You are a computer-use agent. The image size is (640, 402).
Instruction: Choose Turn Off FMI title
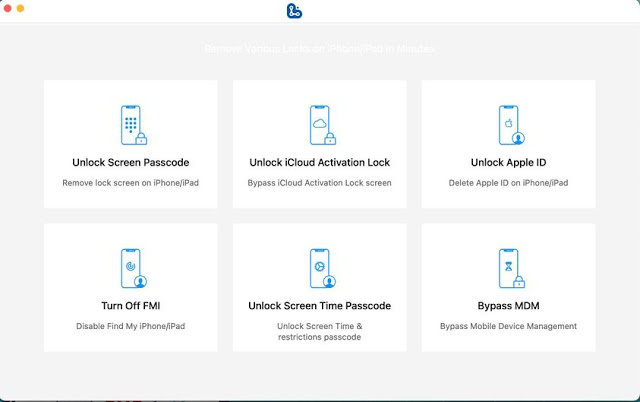[x=131, y=306]
